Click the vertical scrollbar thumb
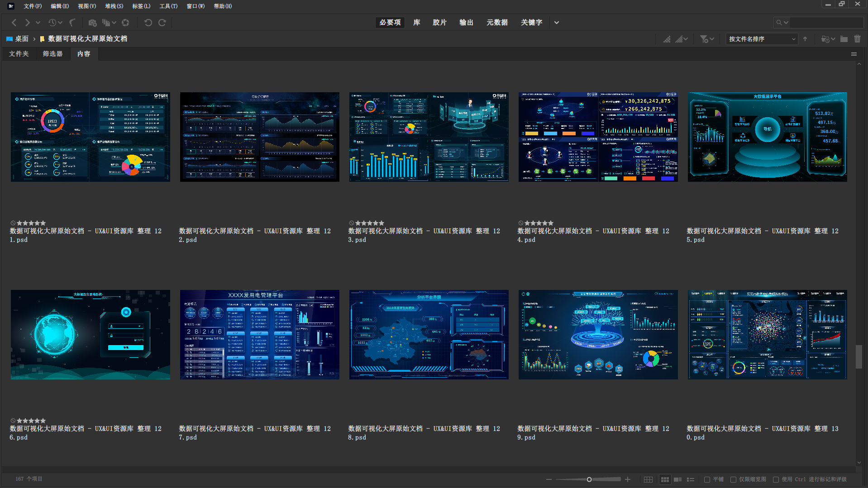This screenshot has height=488, width=868. (x=859, y=356)
